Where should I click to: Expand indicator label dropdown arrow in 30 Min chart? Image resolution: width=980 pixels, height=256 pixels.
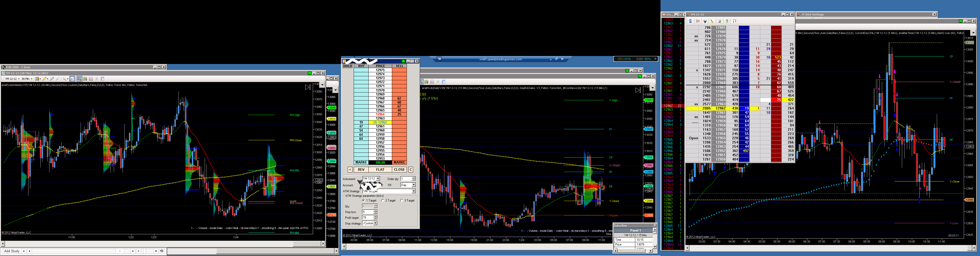[322, 84]
